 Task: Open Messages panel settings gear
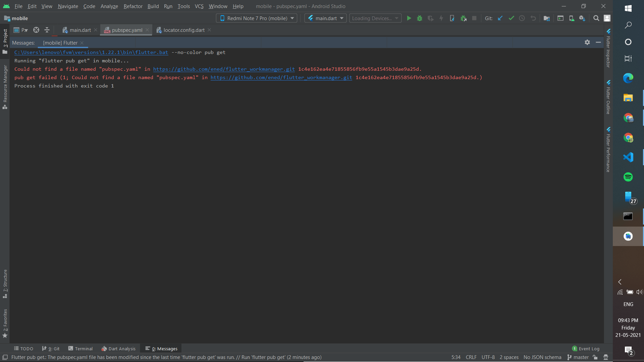[x=587, y=42]
